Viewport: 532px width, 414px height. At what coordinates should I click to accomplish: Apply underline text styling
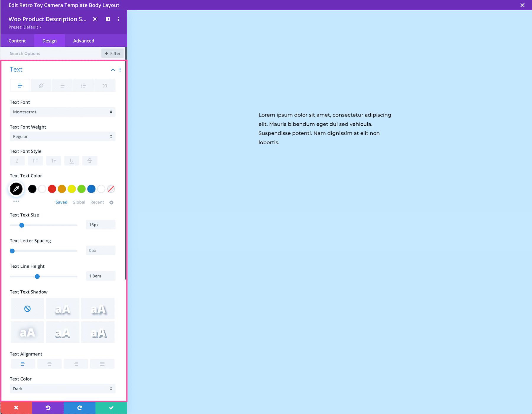tap(72, 161)
